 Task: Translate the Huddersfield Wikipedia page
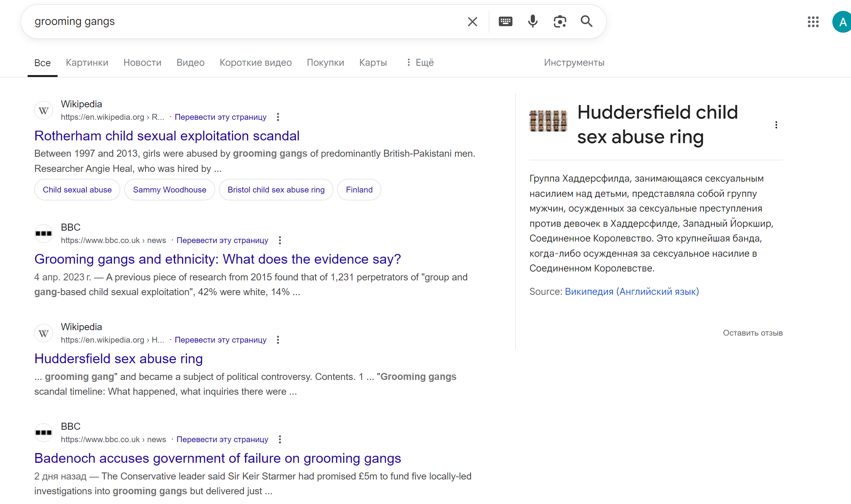(221, 340)
